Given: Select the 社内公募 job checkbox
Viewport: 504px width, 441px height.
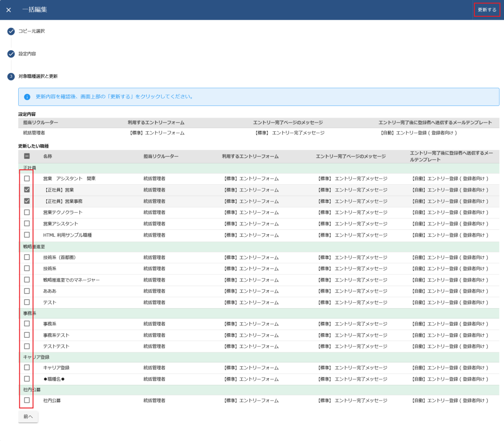Looking at the screenshot, I should [x=27, y=401].
